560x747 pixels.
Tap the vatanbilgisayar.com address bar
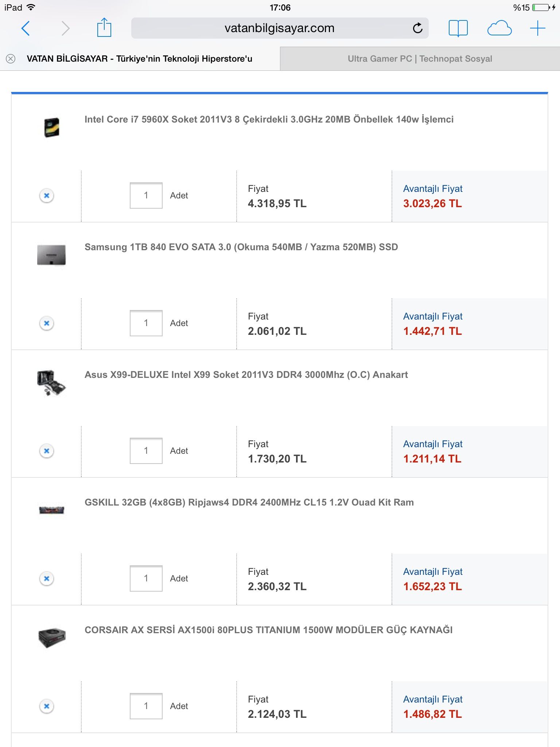279,28
